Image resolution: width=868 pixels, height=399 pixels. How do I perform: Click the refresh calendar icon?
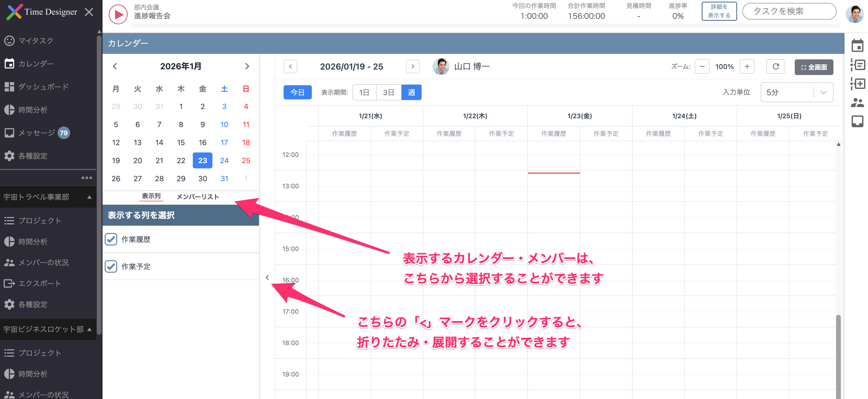tap(775, 66)
